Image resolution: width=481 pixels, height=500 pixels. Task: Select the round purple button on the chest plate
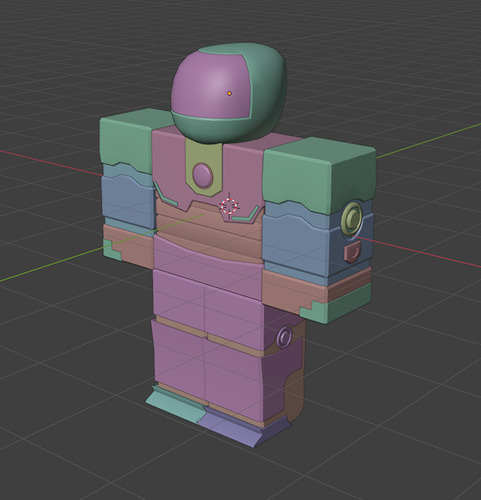coord(202,175)
